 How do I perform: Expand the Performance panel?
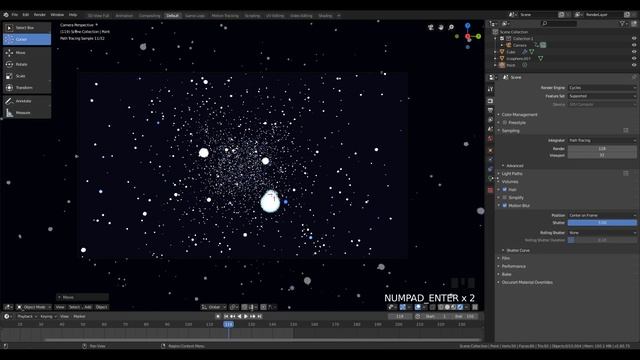click(x=513, y=267)
